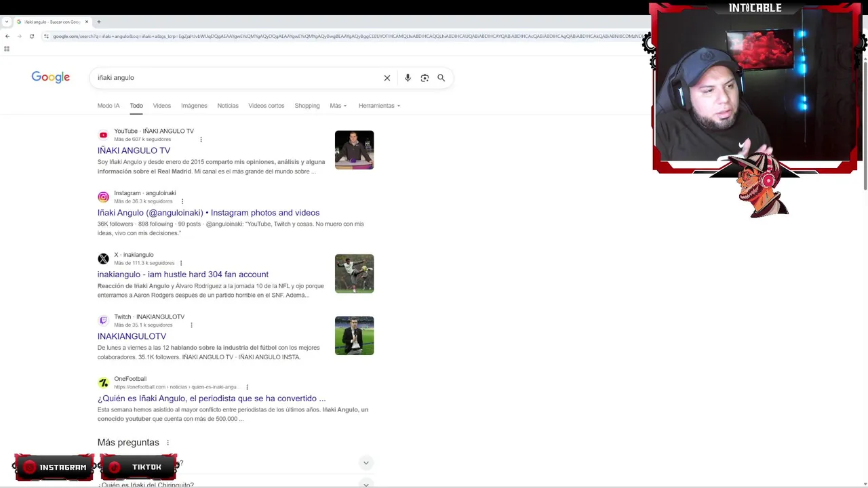Switch to the Videos tab
868x488 pixels.
tap(161, 106)
